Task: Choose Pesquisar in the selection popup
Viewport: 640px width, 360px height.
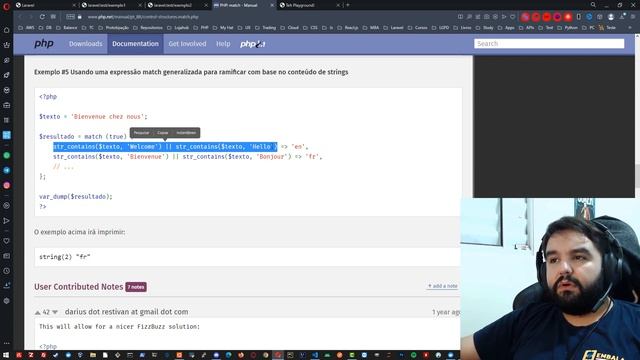Action: (141, 133)
